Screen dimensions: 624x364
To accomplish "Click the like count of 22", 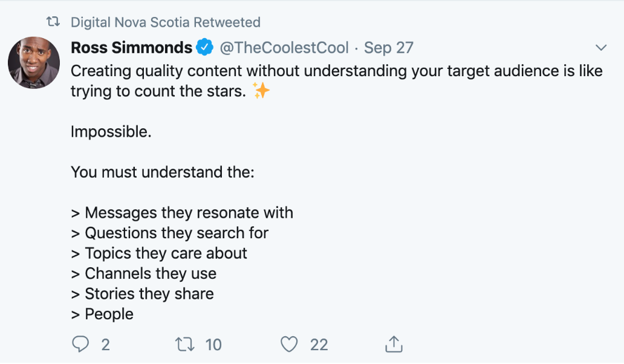I will 319,345.
